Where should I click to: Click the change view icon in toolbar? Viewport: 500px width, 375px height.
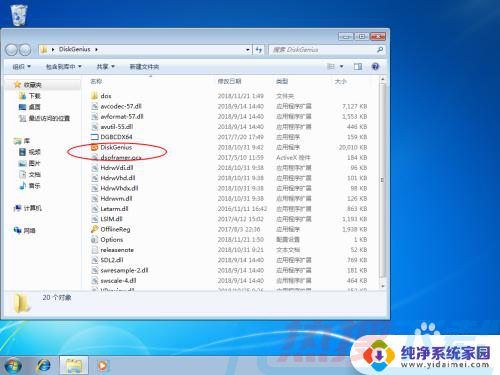point(331,67)
